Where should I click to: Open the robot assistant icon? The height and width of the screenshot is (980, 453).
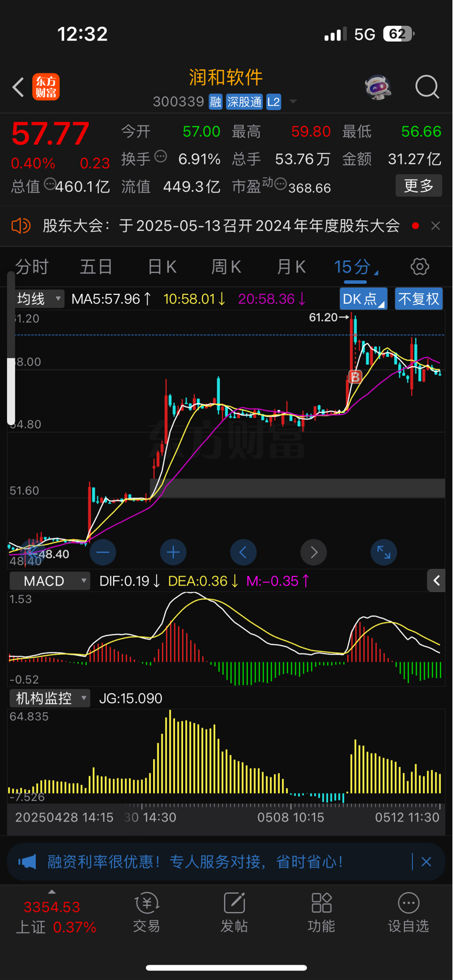[378, 87]
